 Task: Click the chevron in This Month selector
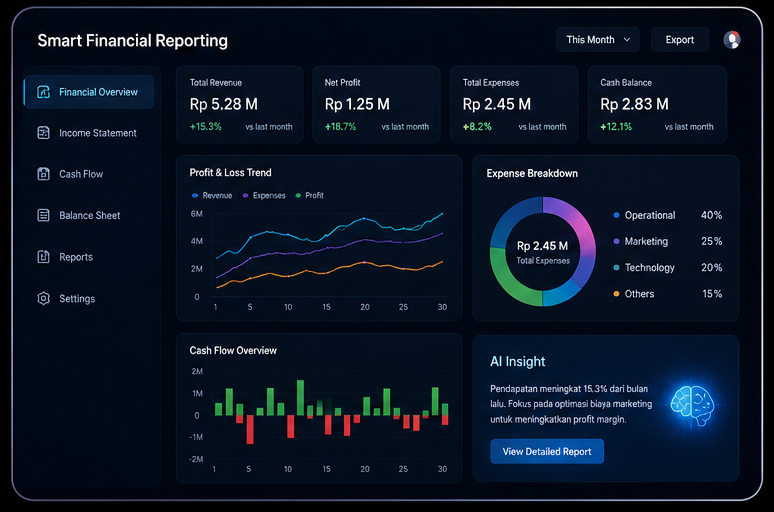point(627,39)
